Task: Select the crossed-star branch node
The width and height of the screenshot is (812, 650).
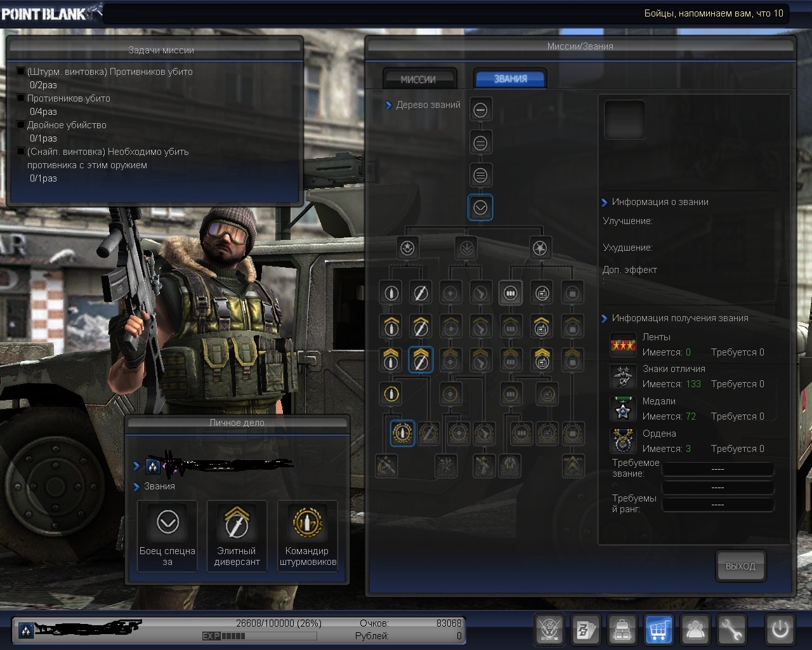Action: coord(540,248)
